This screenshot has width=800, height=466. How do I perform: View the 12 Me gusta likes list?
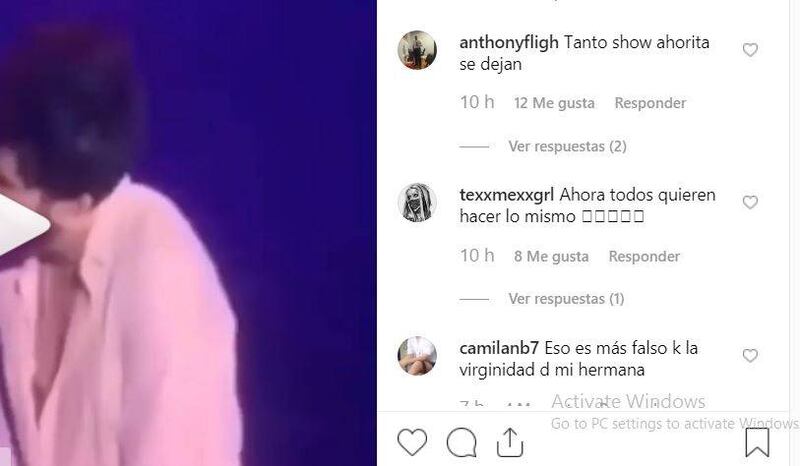point(554,103)
